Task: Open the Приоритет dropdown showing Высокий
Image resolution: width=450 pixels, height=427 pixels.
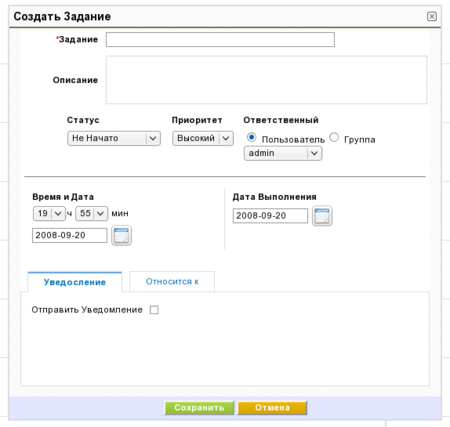Action: 203,138
